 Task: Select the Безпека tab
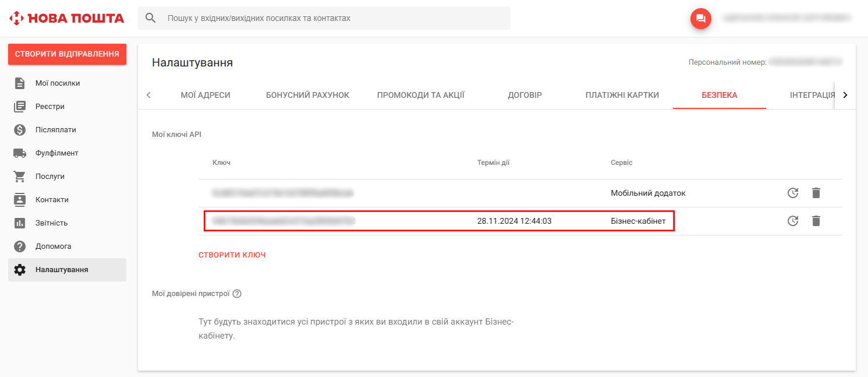coord(720,95)
